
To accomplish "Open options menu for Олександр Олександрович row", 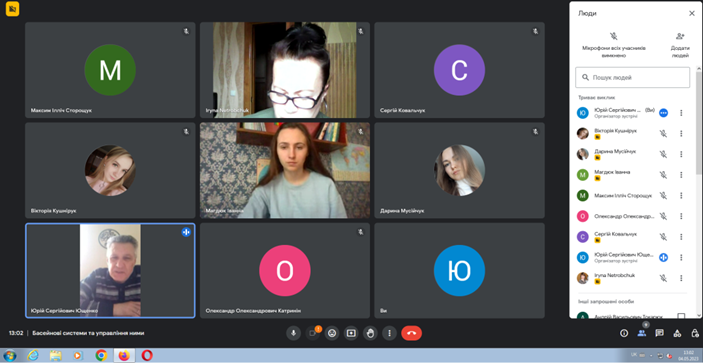I will point(681,216).
